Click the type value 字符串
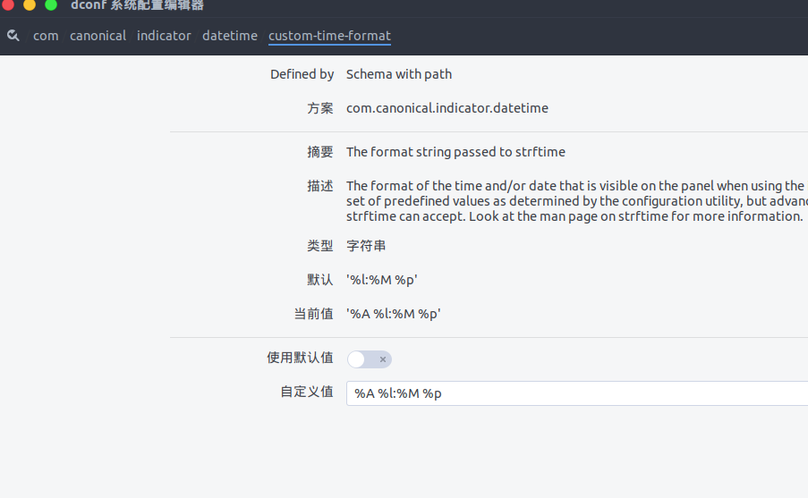Viewport: 808px width, 498px height. tap(366, 246)
